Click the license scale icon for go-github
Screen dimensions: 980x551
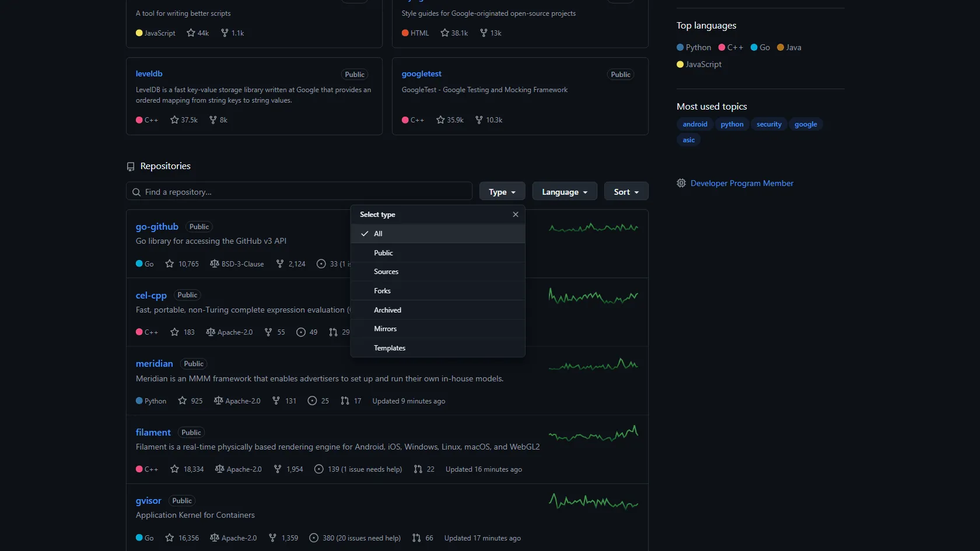click(214, 264)
